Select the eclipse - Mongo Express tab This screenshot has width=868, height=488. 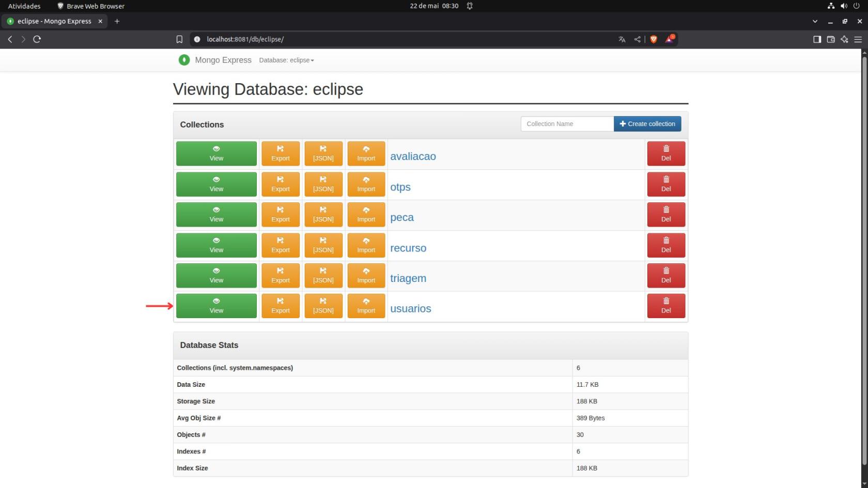54,21
